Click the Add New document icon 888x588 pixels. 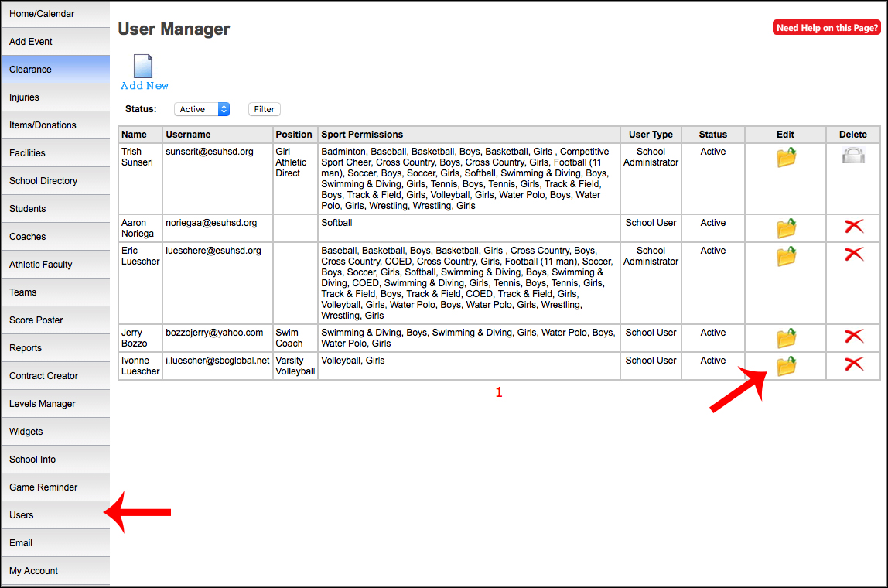coord(143,66)
